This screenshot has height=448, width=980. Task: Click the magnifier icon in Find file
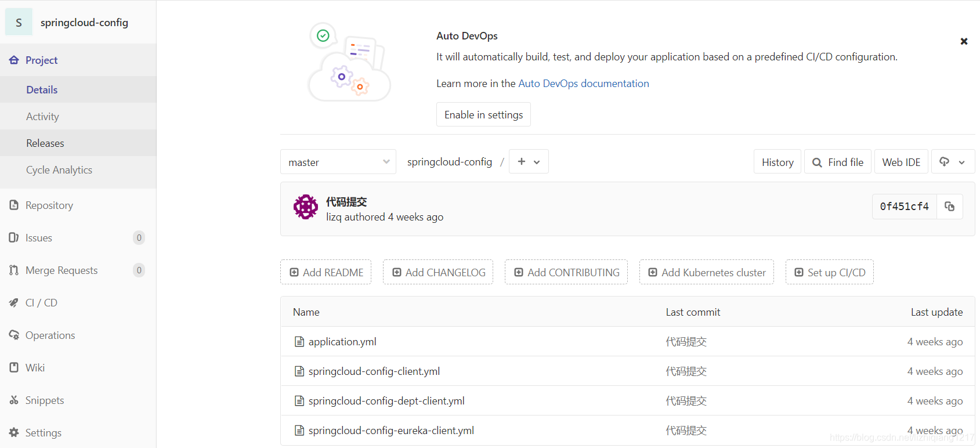pyautogui.click(x=817, y=162)
